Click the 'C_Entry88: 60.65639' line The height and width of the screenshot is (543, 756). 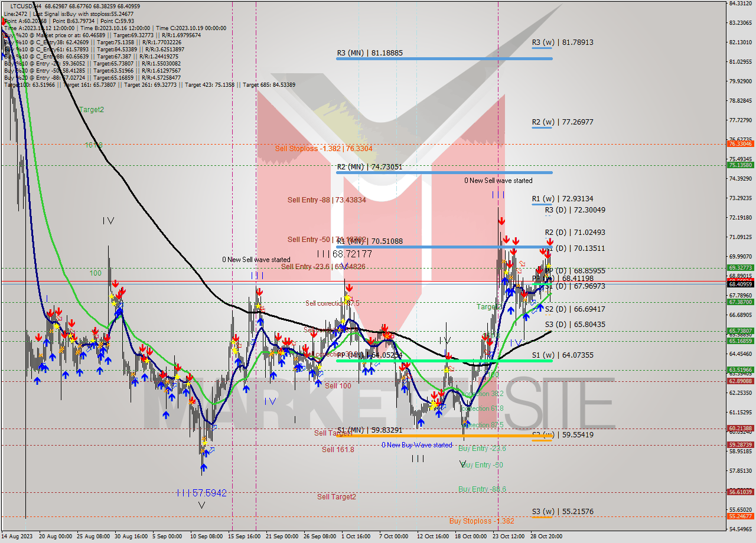point(92,57)
